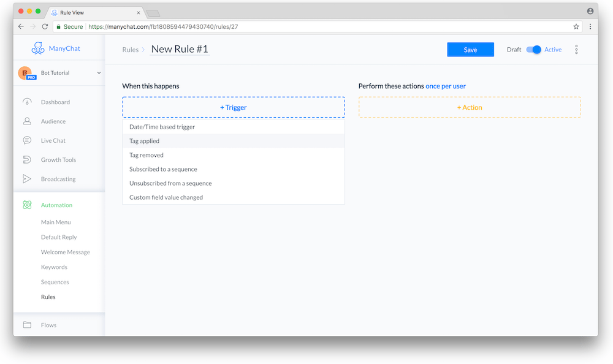Choose Date/Time based trigger option

coord(234,127)
